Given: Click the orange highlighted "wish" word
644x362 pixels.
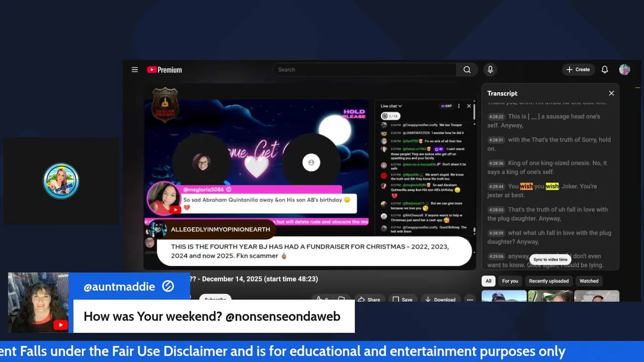Looking at the screenshot, I should 526,187.
